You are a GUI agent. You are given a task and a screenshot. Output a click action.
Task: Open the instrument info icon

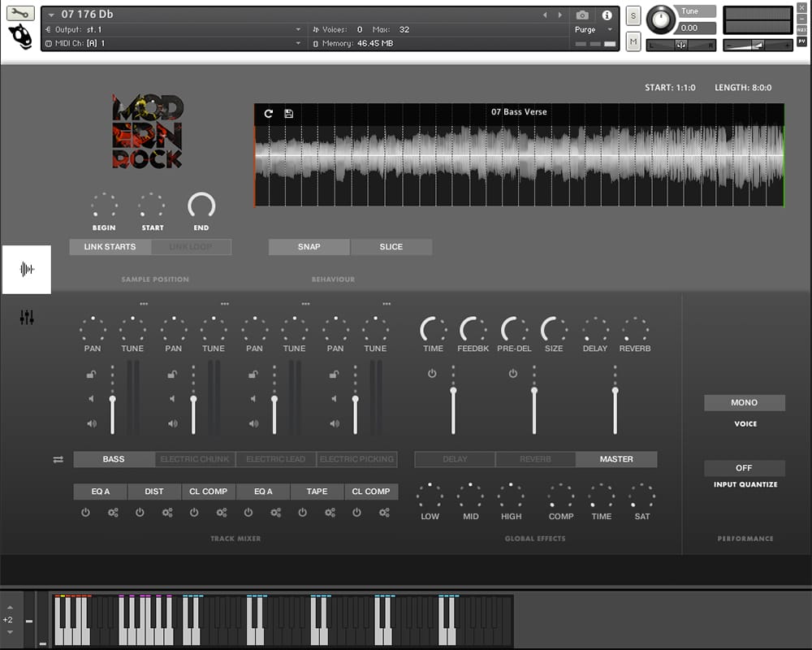[x=607, y=15]
